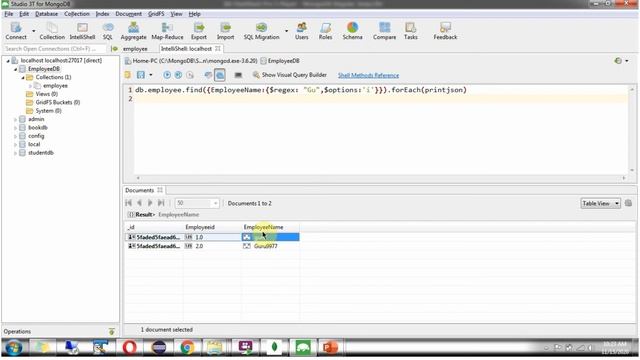Viewport: 640px width, 360px height.
Task: Select the Guru9977 EmployeeName cell
Action: [271, 246]
